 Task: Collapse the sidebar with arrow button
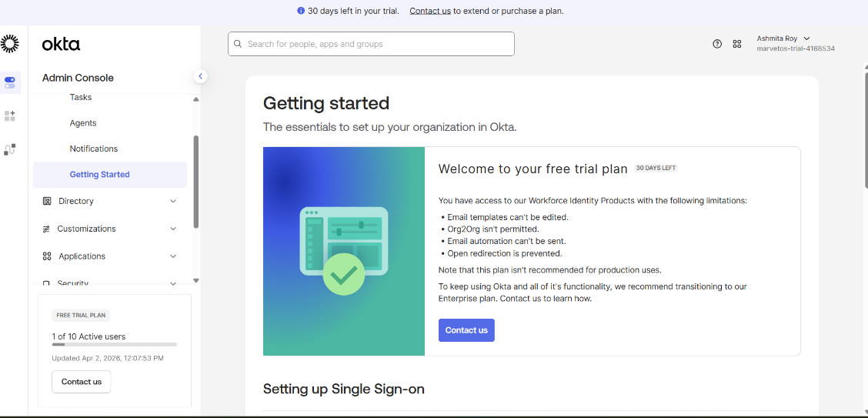(200, 76)
